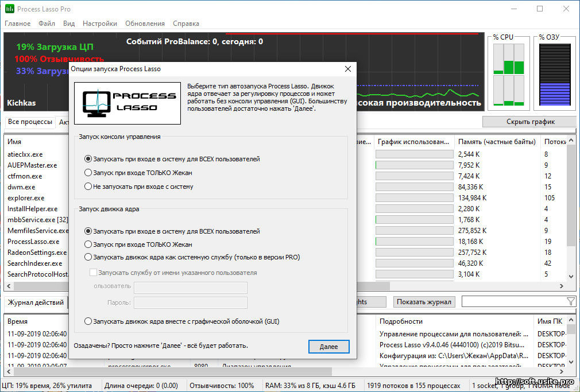580x392 pixels.
Task: Click the process list scroll-right arrow
Action: pyautogui.click(x=562, y=286)
